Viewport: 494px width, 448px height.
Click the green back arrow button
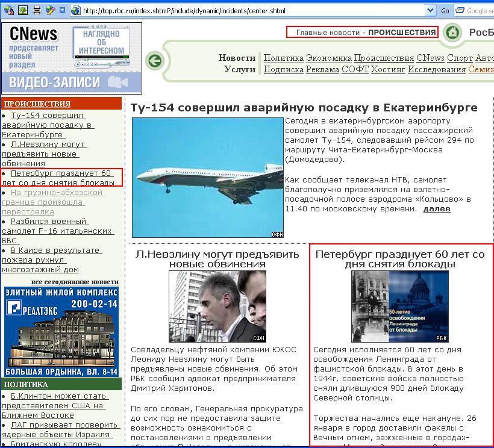tap(155, 60)
